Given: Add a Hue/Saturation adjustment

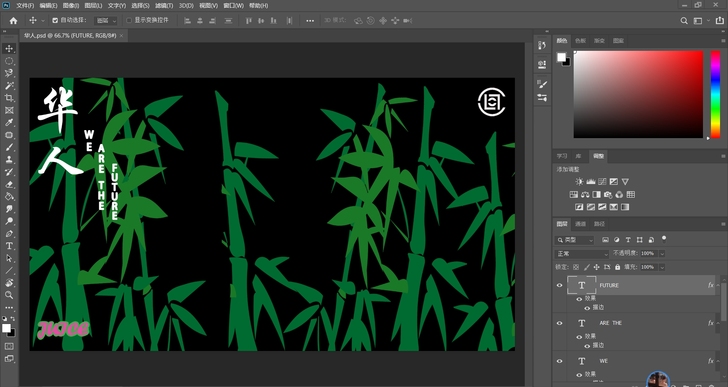Looking at the screenshot, I should coord(574,194).
